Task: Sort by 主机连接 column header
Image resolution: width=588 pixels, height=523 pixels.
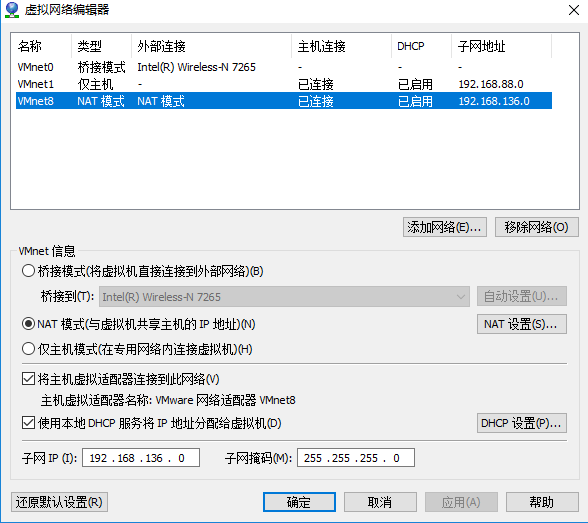Action: [x=341, y=46]
